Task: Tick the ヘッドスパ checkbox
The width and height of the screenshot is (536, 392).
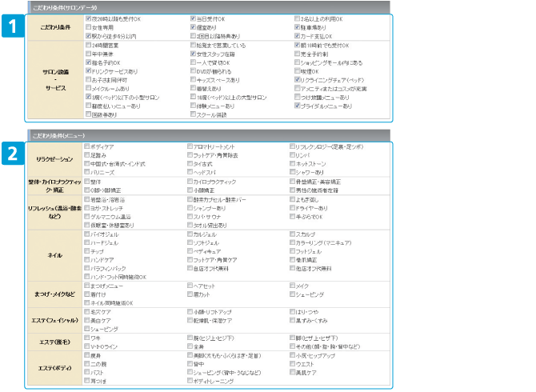Action: [x=190, y=172]
